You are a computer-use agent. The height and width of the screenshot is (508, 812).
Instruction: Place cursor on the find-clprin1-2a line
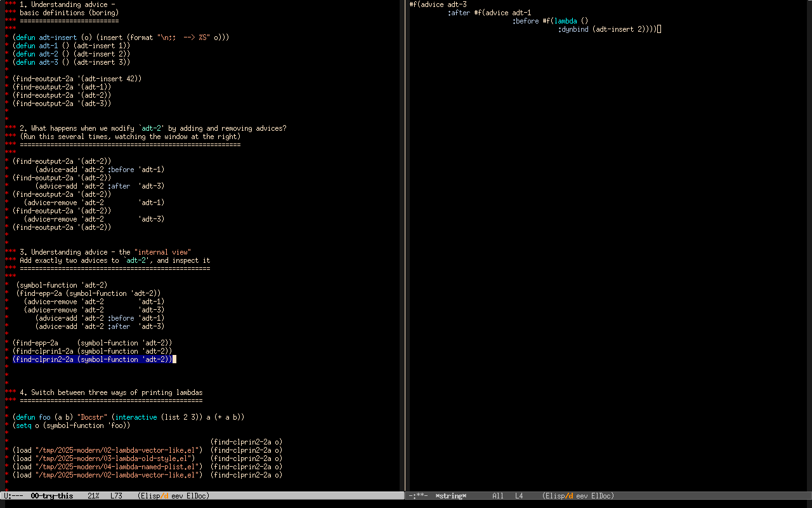pos(92,351)
